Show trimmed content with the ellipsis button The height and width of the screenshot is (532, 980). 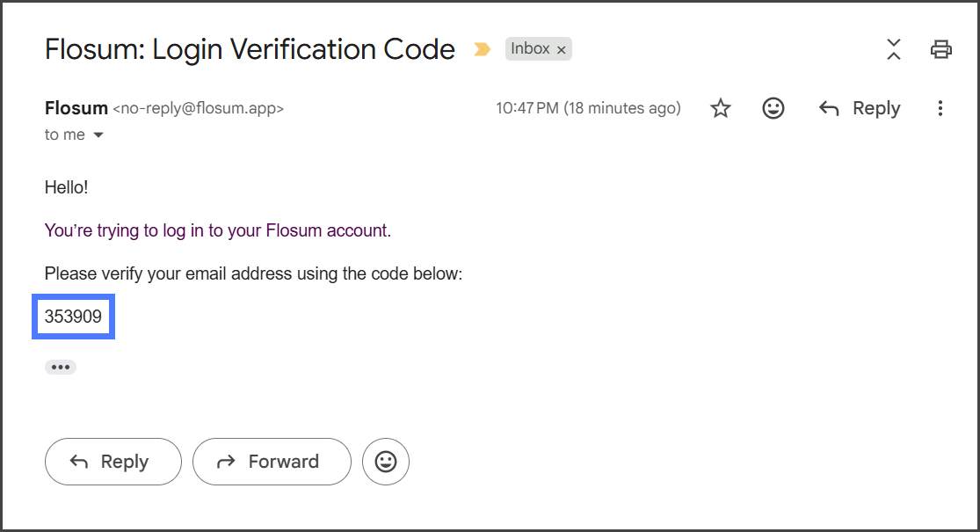click(x=61, y=367)
